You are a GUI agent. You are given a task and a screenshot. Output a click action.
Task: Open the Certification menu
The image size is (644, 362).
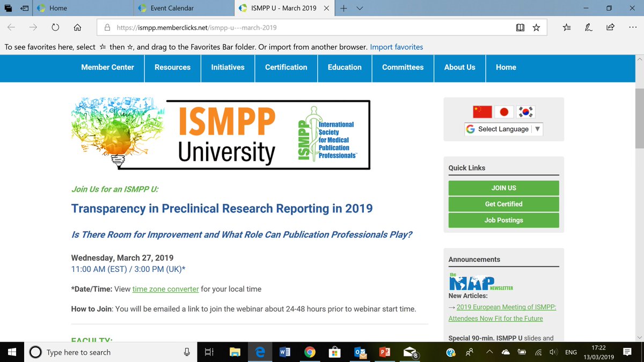click(x=286, y=67)
